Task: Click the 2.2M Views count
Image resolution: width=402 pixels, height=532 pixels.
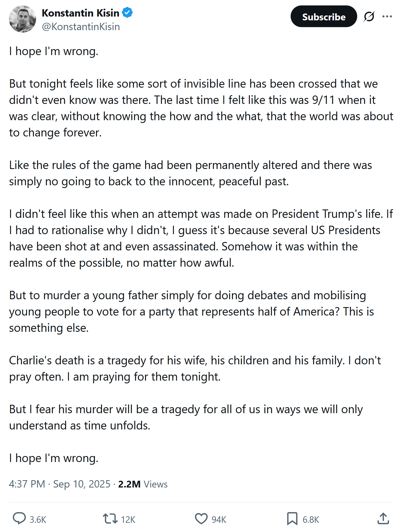Action: 143,484
